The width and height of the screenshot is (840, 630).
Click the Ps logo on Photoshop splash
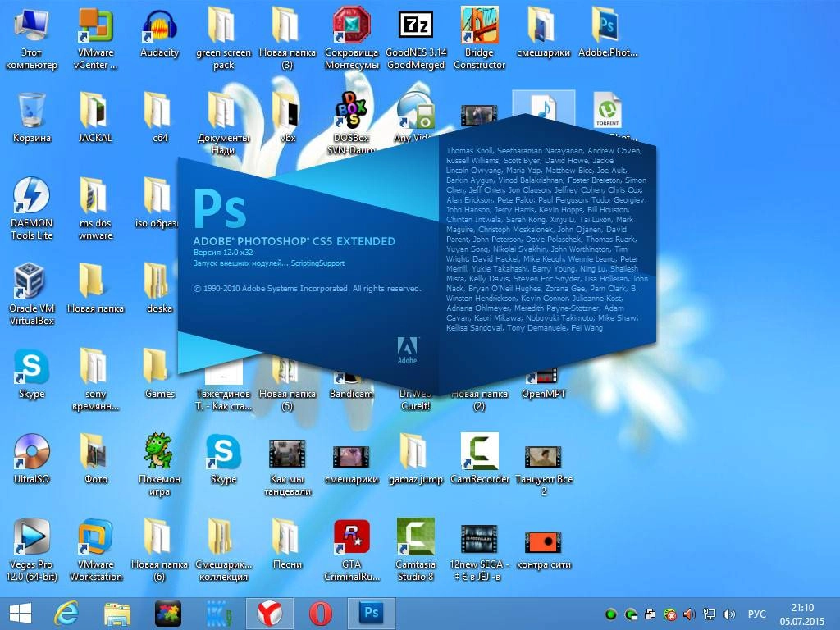pyautogui.click(x=220, y=208)
